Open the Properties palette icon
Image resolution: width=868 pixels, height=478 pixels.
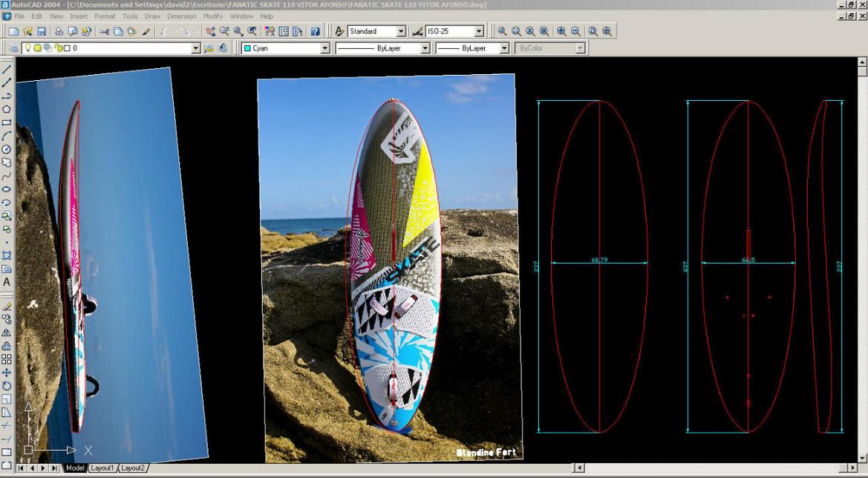[270, 31]
